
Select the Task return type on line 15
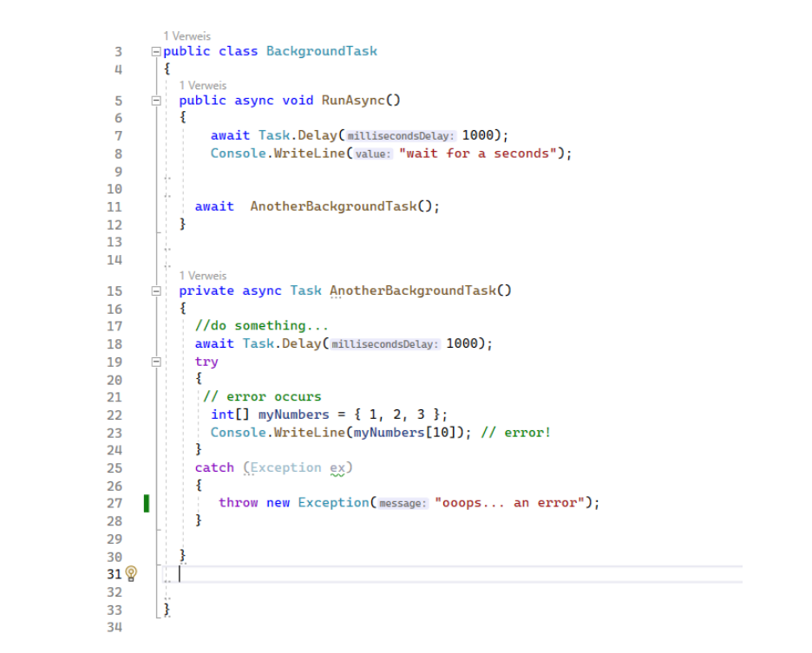tap(305, 291)
